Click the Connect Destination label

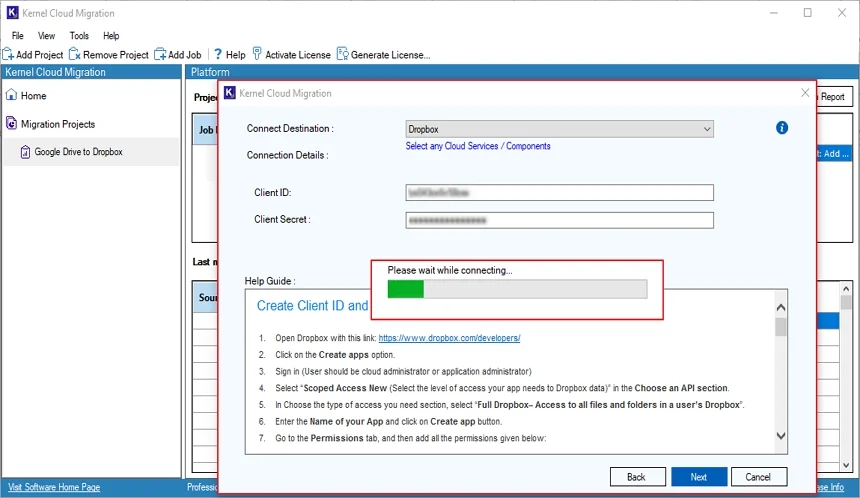click(290, 128)
